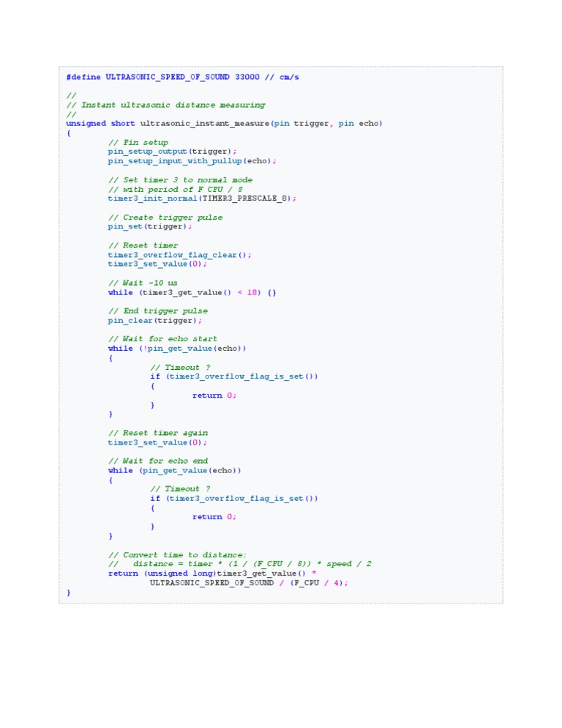
Task: Click the first 'return 0;' statement
Action: (214, 395)
